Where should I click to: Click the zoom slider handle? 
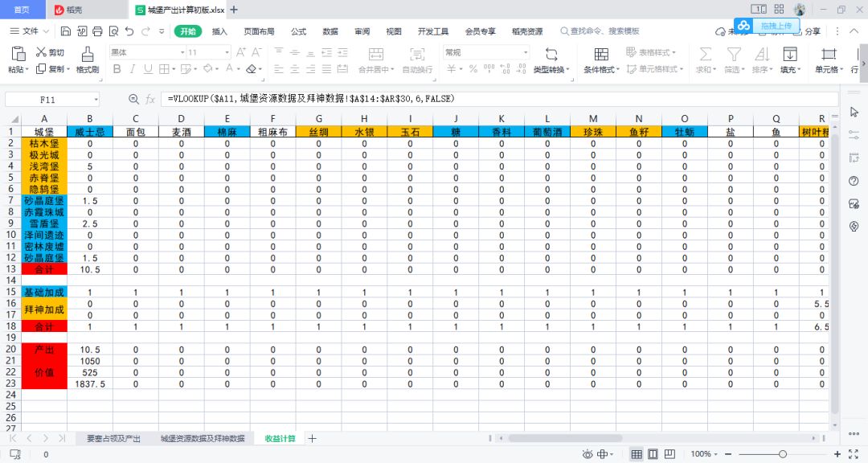click(x=782, y=454)
